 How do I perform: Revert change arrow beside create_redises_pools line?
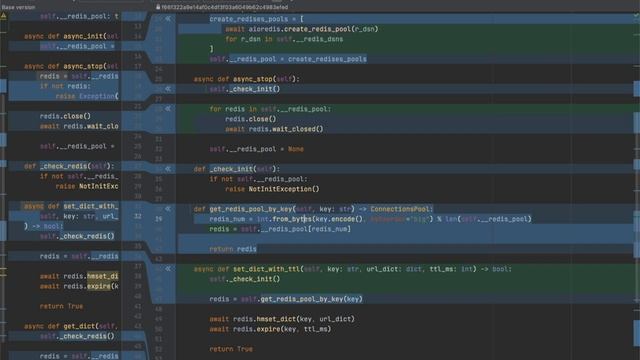click(x=168, y=19)
